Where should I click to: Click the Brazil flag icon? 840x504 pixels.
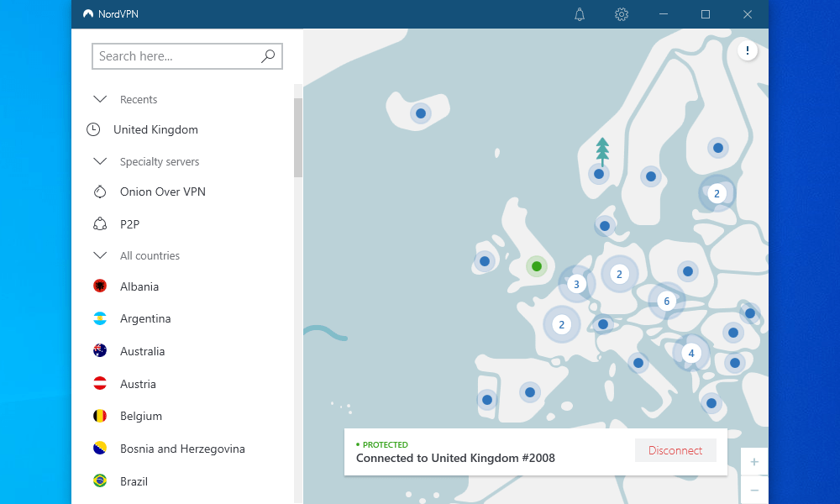point(100,481)
